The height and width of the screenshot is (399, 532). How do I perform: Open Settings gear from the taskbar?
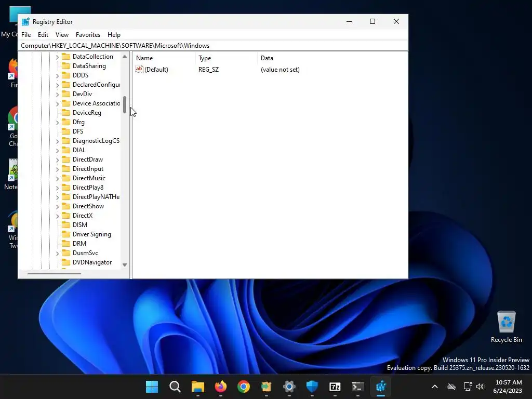(x=289, y=387)
